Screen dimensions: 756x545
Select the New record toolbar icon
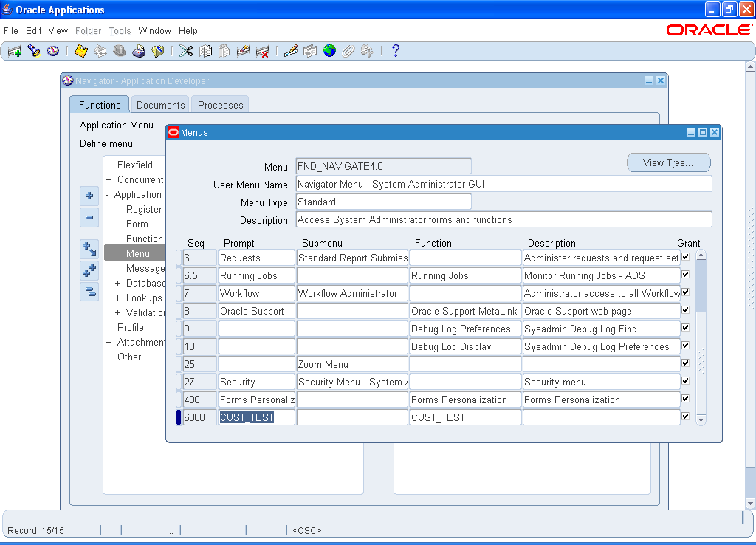point(13,51)
